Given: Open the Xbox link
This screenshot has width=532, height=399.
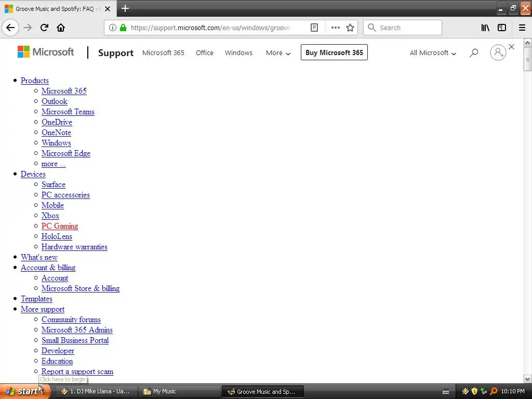Looking at the screenshot, I should tap(50, 216).
